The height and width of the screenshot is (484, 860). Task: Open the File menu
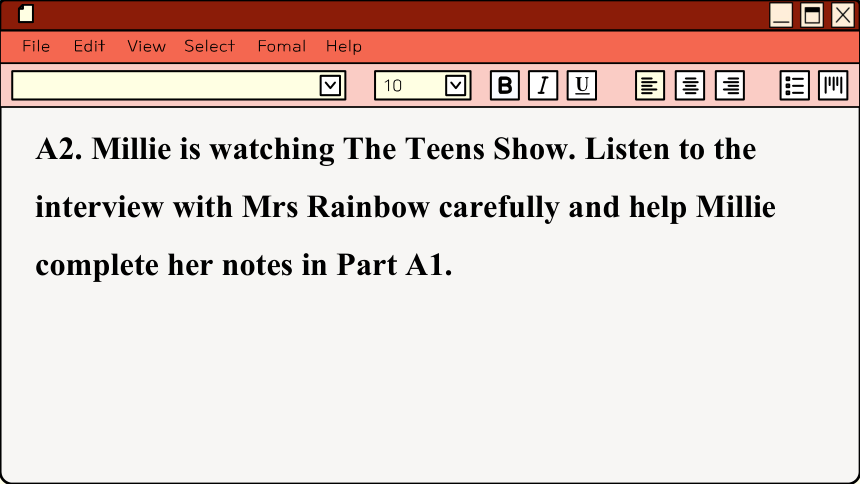point(36,46)
